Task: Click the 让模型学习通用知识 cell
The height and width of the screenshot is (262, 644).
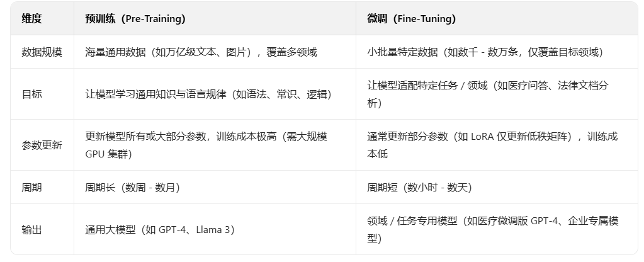Action: pyautogui.click(x=208, y=94)
